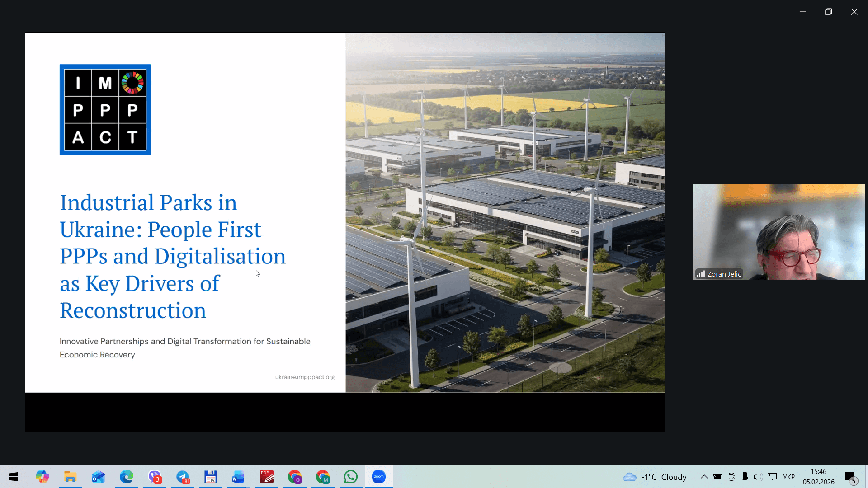Click the ukraine.imppact.org link on slide
The width and height of the screenshot is (868, 488).
click(305, 377)
